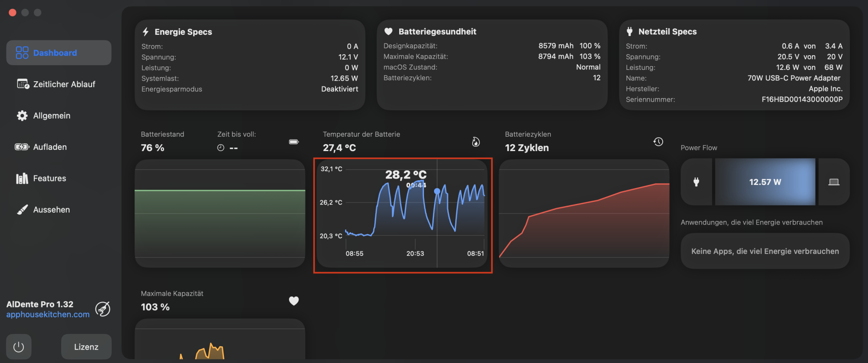Image resolution: width=868 pixels, height=363 pixels.
Task: Click the '103 %' Maximale Kapazität tile value
Action: [x=155, y=307]
